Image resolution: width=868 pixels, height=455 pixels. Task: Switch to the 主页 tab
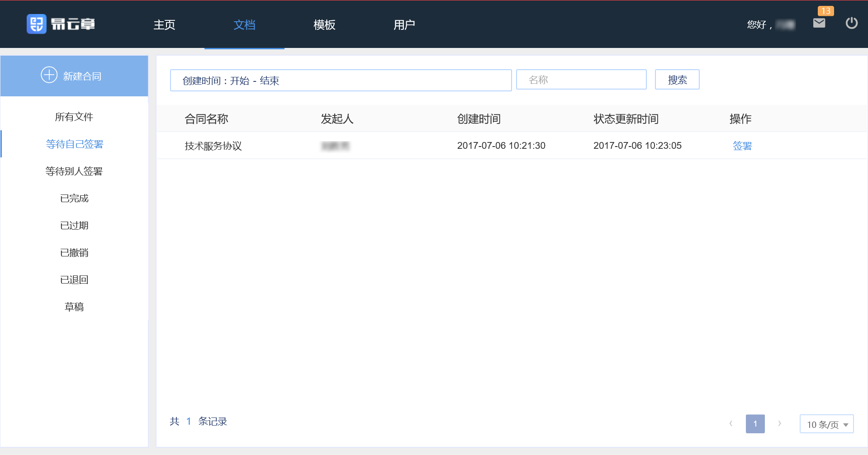point(164,25)
